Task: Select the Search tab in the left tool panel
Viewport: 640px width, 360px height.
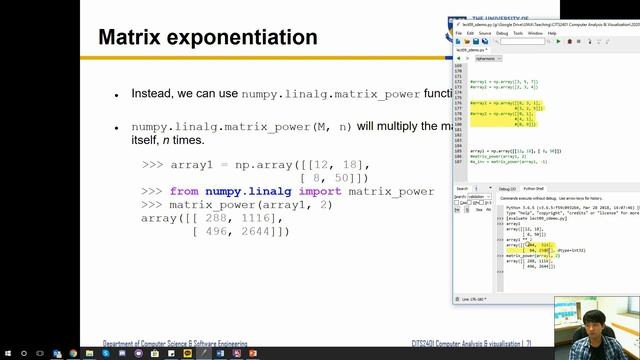Action: pos(462,189)
